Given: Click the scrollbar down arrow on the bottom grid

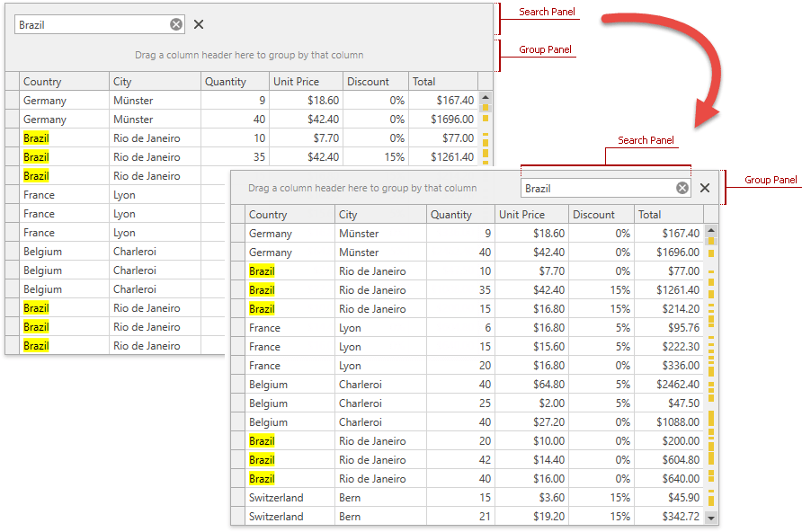Looking at the screenshot, I should (711, 517).
